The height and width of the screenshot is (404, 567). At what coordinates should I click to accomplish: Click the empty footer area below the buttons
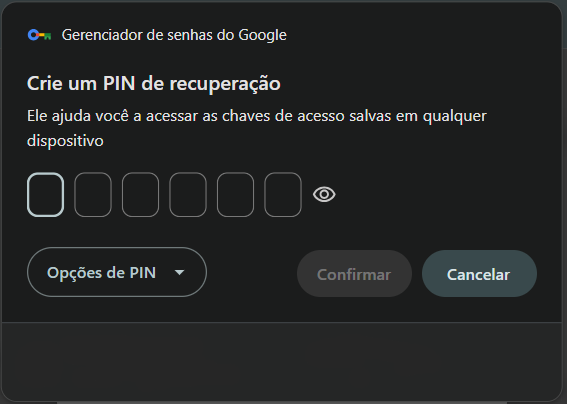point(282,362)
